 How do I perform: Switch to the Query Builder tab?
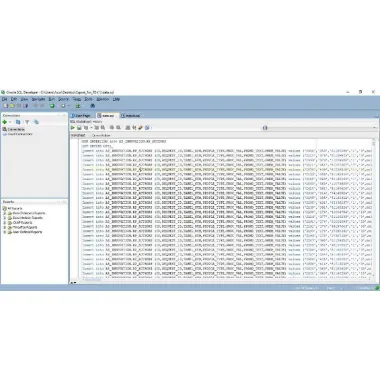(x=101, y=135)
